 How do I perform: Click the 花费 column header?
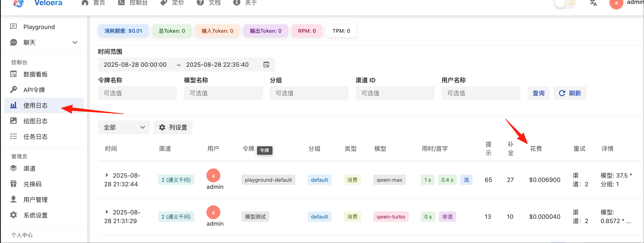(536, 149)
